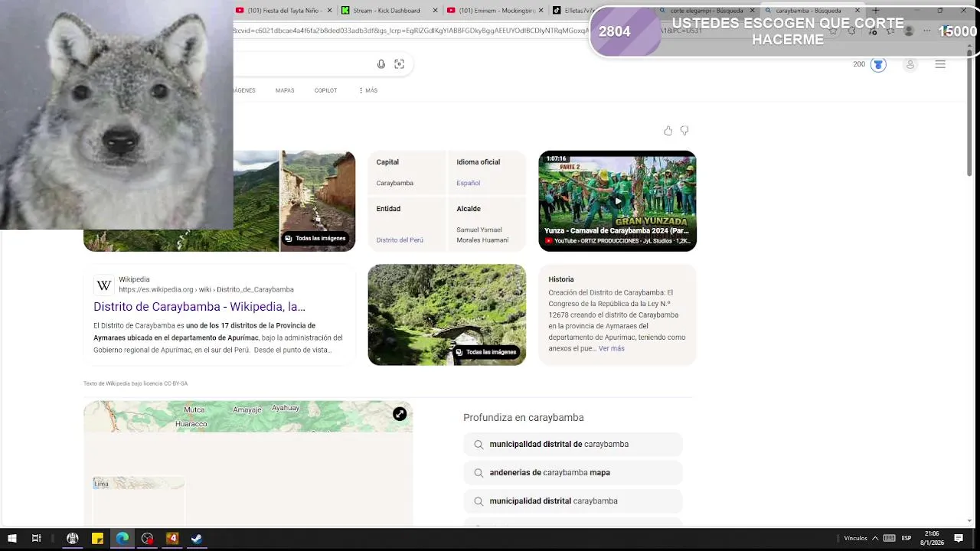
Task: Open the yellow sticky notes taskbar app
Action: (x=97, y=538)
